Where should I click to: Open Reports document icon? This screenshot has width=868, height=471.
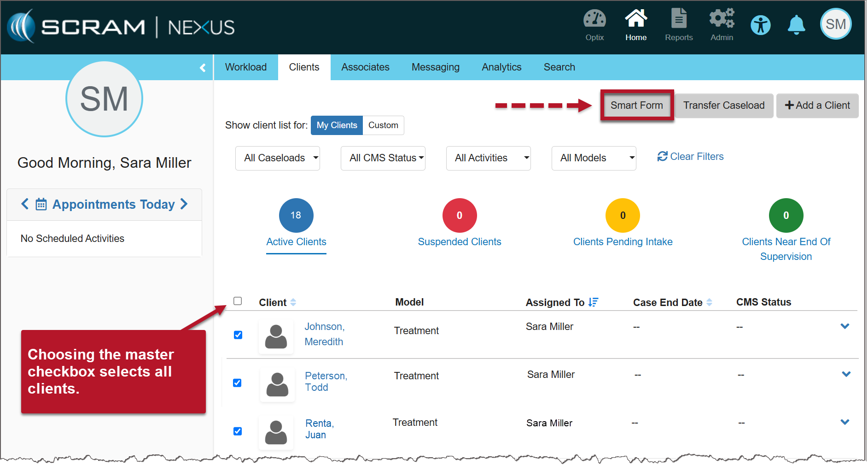pos(678,19)
